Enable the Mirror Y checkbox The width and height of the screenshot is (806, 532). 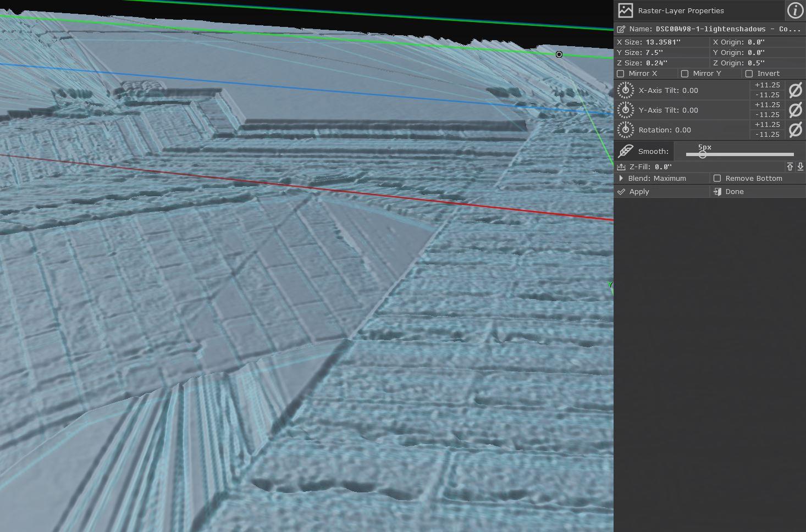[685, 74]
